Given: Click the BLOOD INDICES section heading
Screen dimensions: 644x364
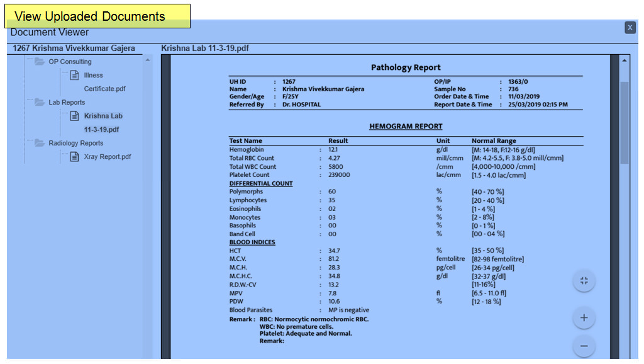Looking at the screenshot, I should coord(252,242).
